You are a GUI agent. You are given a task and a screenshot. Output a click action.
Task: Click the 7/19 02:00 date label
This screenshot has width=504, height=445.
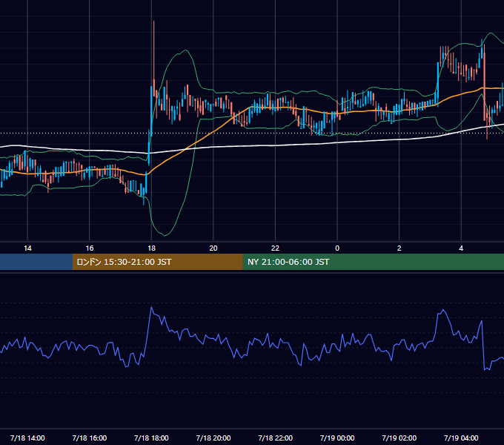[x=399, y=438]
